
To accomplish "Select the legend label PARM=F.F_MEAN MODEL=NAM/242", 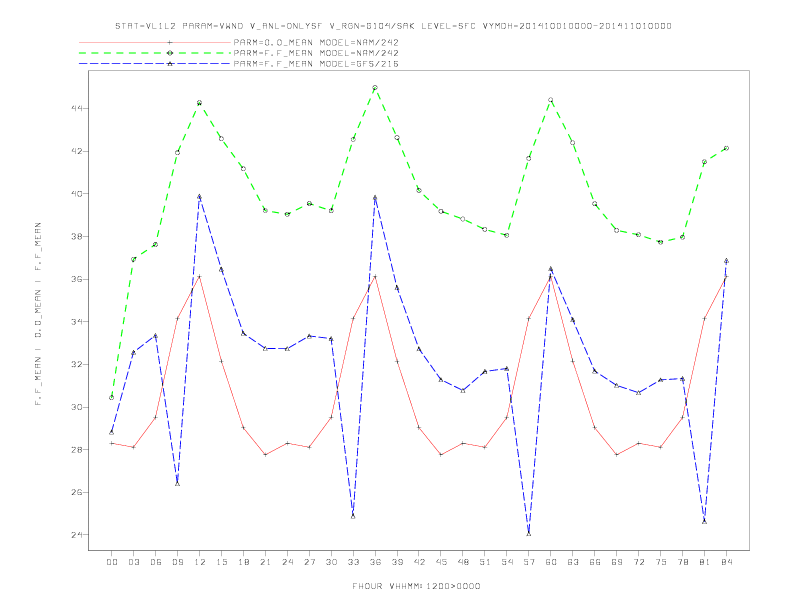I will (316, 53).
